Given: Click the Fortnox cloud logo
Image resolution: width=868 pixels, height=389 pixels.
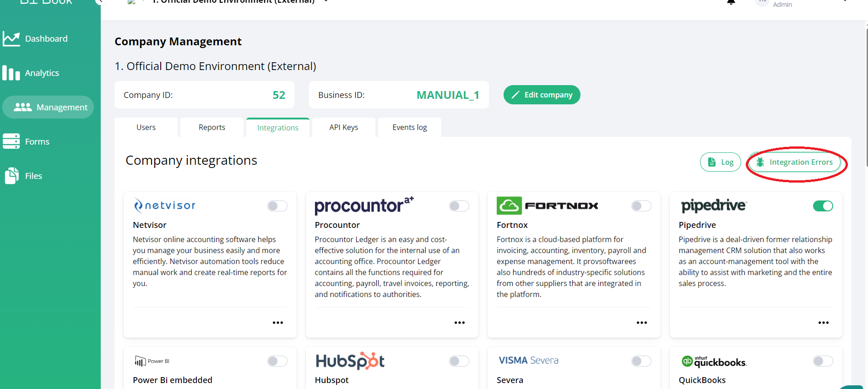Looking at the screenshot, I should point(509,205).
